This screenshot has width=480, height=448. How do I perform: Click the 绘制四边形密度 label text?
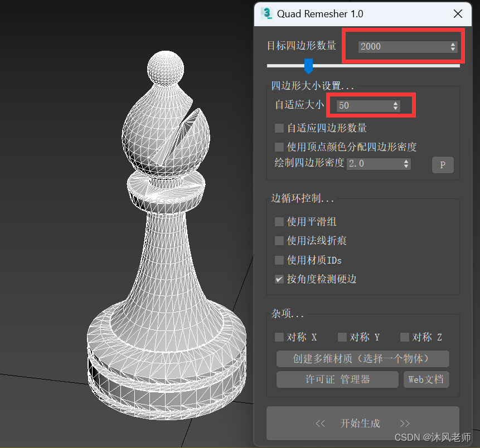(x=309, y=163)
